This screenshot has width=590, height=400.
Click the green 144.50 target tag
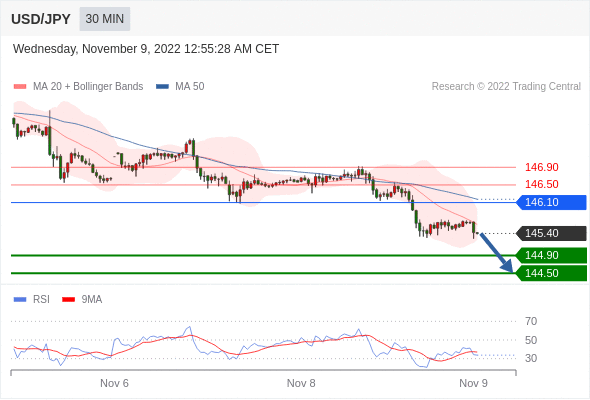(551, 273)
